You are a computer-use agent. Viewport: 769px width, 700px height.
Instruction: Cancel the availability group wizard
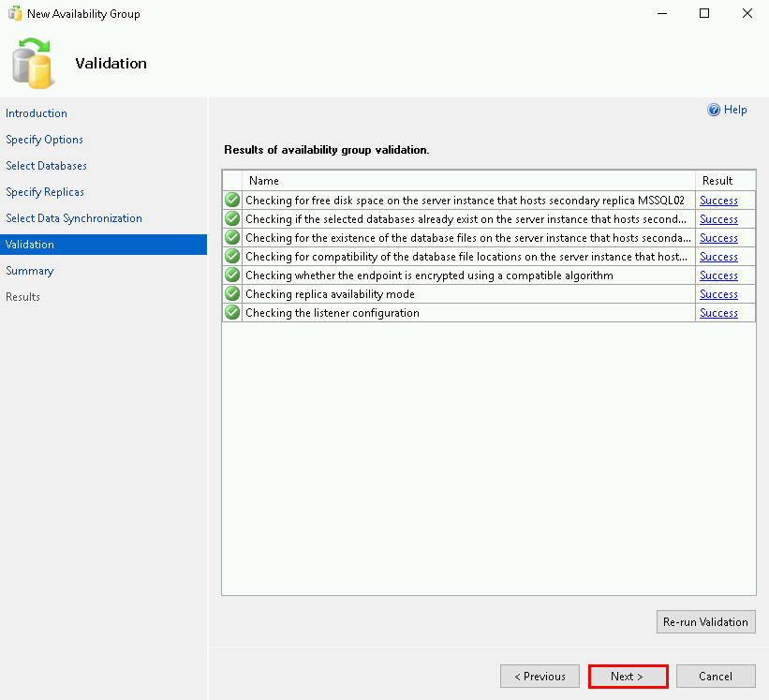pyautogui.click(x=715, y=677)
